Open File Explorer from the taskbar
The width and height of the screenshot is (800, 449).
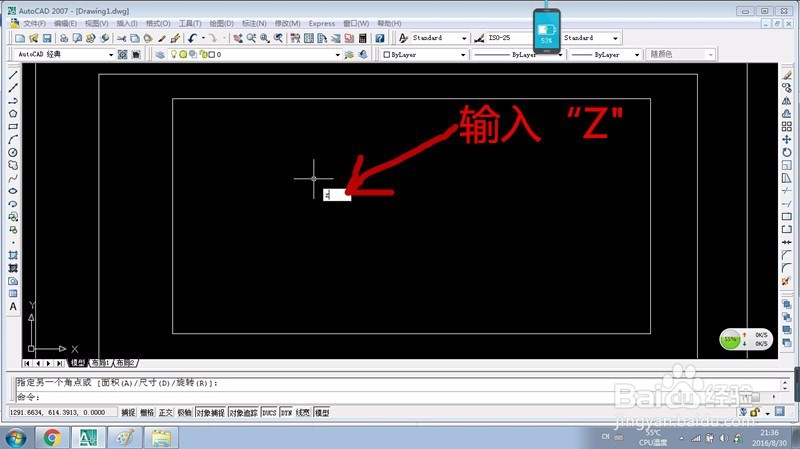[x=161, y=438]
